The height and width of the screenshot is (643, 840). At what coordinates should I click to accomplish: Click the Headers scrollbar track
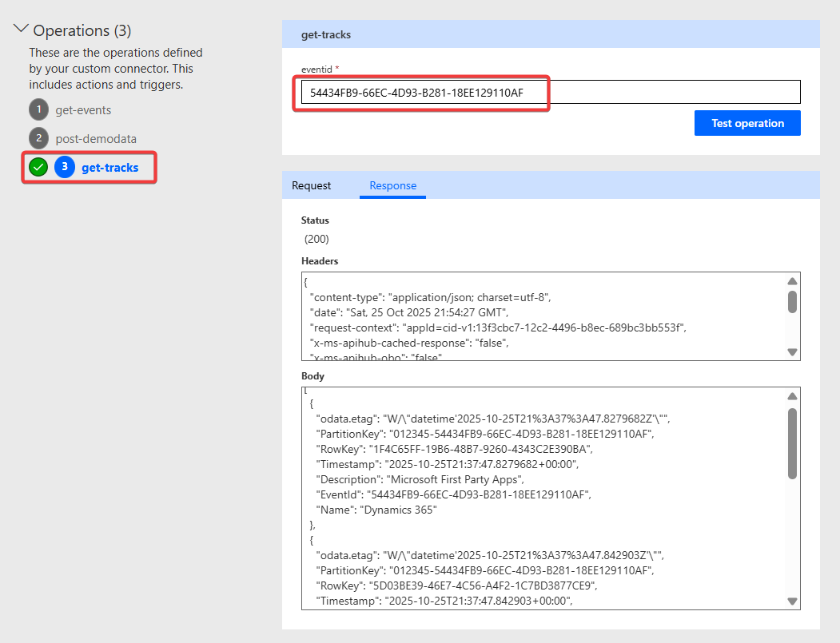792,327
